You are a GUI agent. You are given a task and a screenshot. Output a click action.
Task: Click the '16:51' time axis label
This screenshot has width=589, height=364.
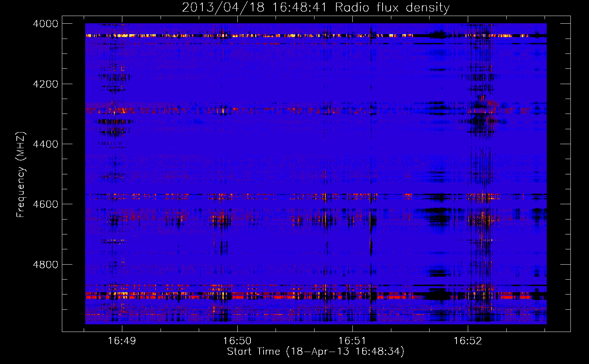point(352,341)
